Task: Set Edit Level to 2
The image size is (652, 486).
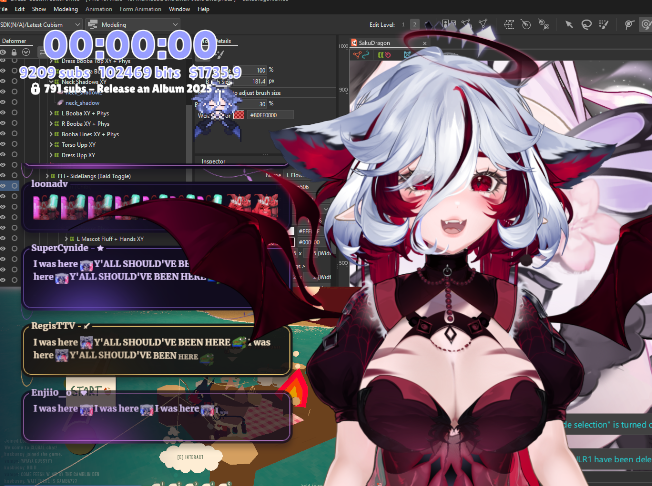Action: (415, 25)
